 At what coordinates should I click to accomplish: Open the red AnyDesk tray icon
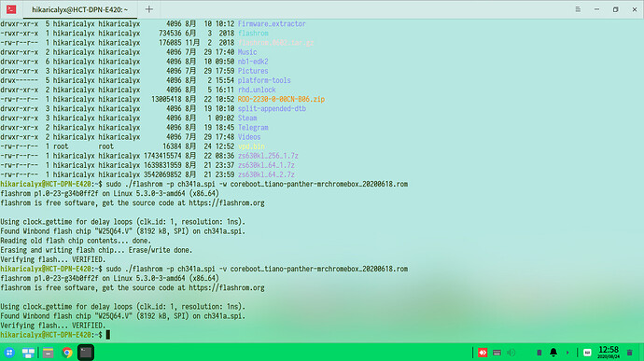click(483, 353)
